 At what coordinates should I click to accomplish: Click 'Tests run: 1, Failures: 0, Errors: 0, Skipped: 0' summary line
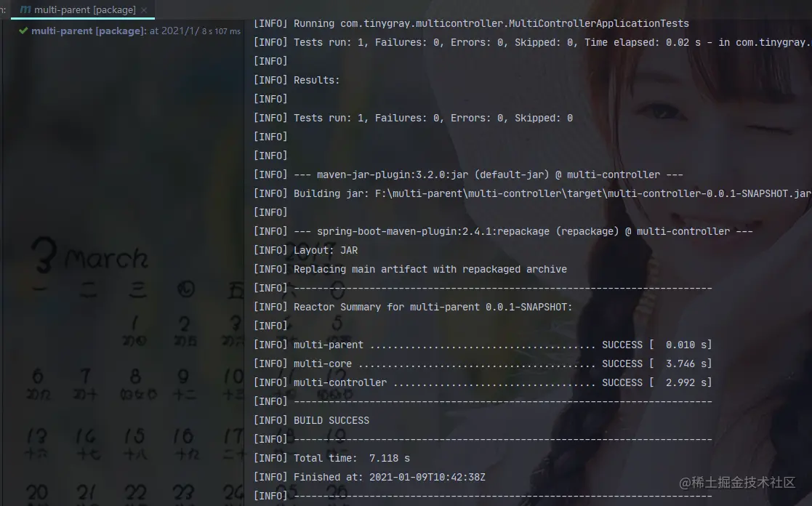413,118
